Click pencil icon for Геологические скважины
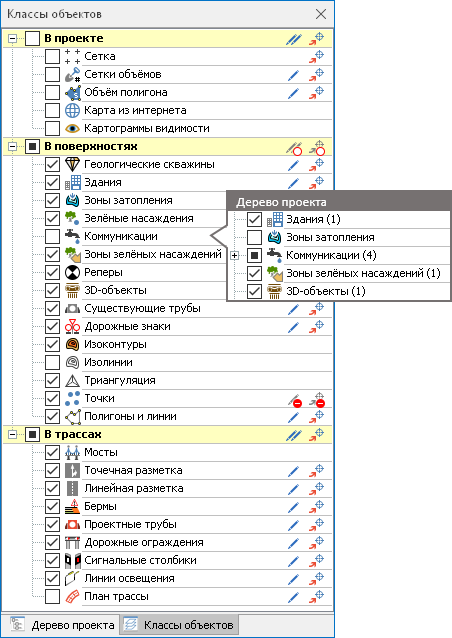 [x=293, y=165]
